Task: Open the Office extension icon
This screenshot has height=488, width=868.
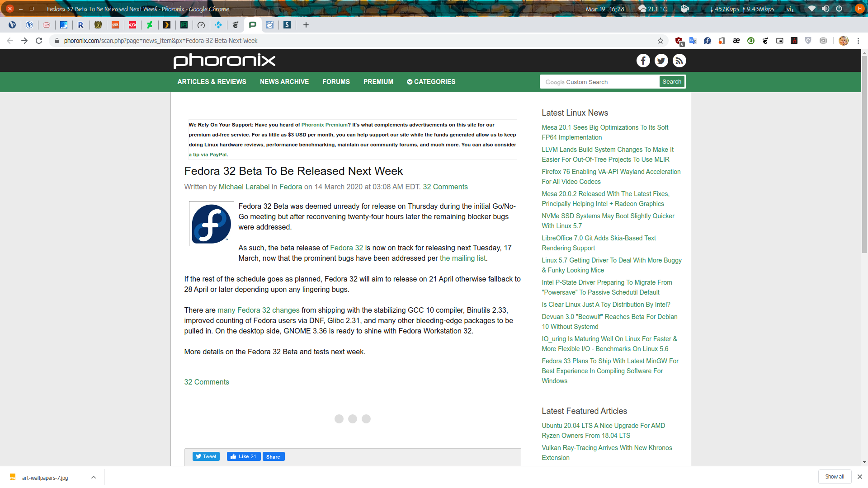Action: pos(722,41)
